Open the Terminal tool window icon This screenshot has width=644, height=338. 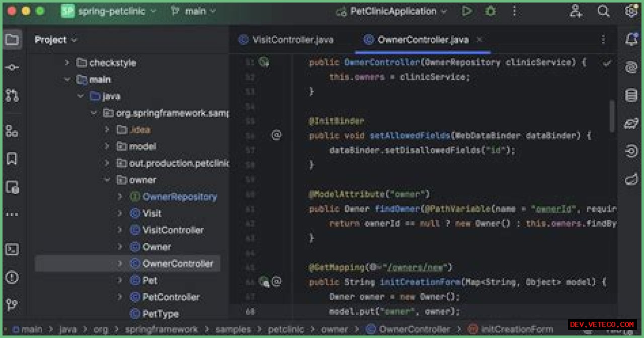[12, 249]
